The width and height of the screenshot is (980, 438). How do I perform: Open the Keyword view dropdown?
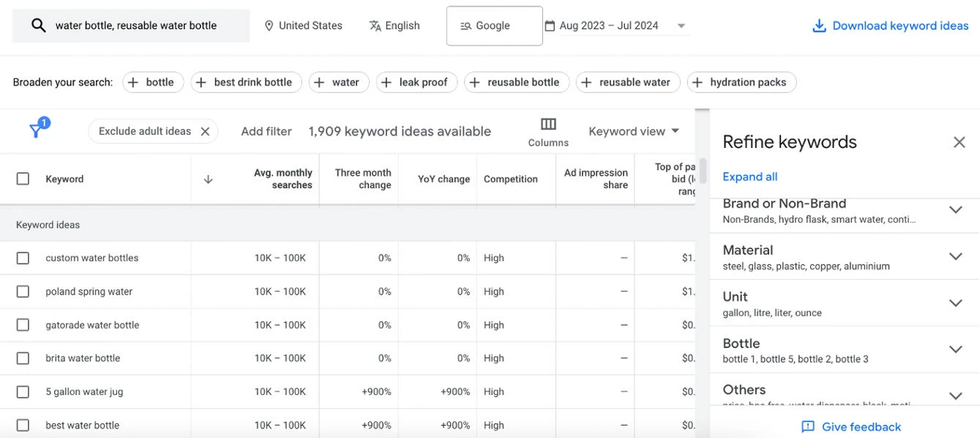click(634, 131)
